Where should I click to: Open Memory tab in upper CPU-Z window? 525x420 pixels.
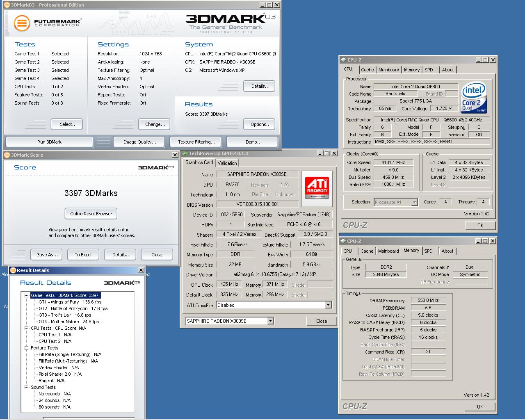point(412,70)
